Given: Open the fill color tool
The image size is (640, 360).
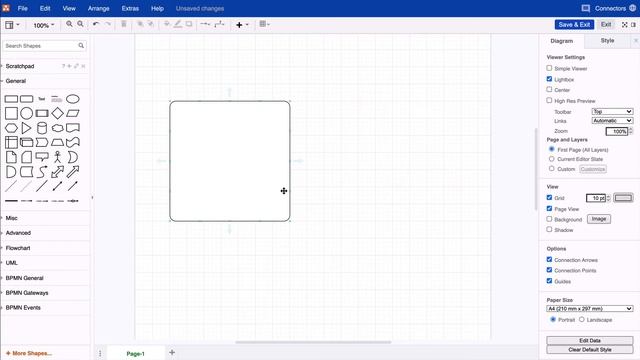Looking at the screenshot, I should [x=167, y=24].
